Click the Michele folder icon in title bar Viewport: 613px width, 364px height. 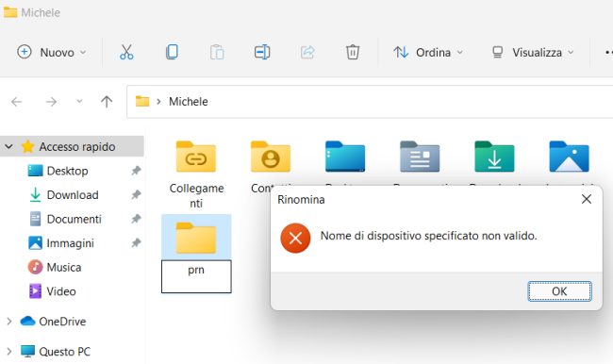pos(10,12)
